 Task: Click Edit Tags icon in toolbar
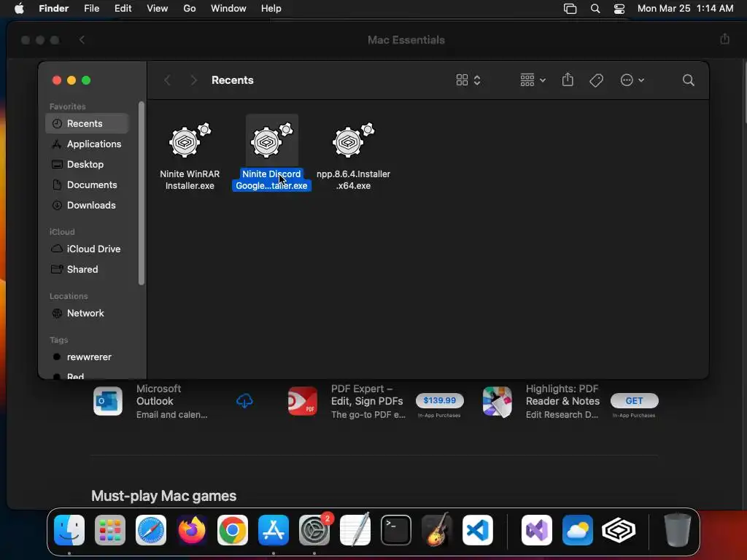[x=597, y=80]
